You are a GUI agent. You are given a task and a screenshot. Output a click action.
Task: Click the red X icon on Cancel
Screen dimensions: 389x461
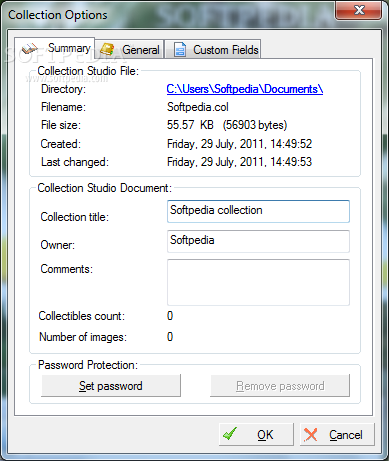pyautogui.click(x=310, y=434)
